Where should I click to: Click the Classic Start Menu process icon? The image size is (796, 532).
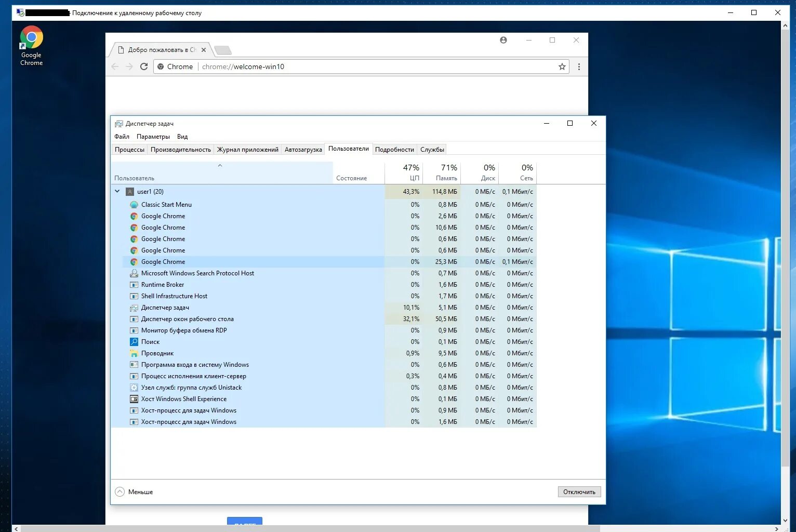pyautogui.click(x=134, y=205)
